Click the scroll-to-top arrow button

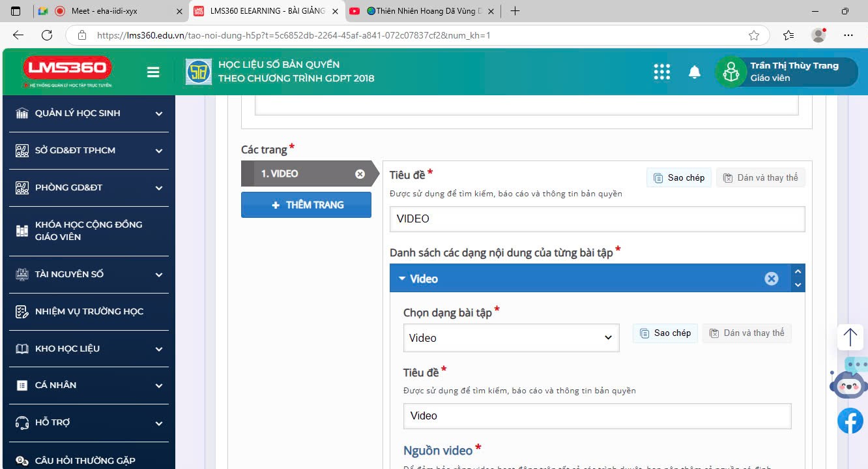coord(850,337)
